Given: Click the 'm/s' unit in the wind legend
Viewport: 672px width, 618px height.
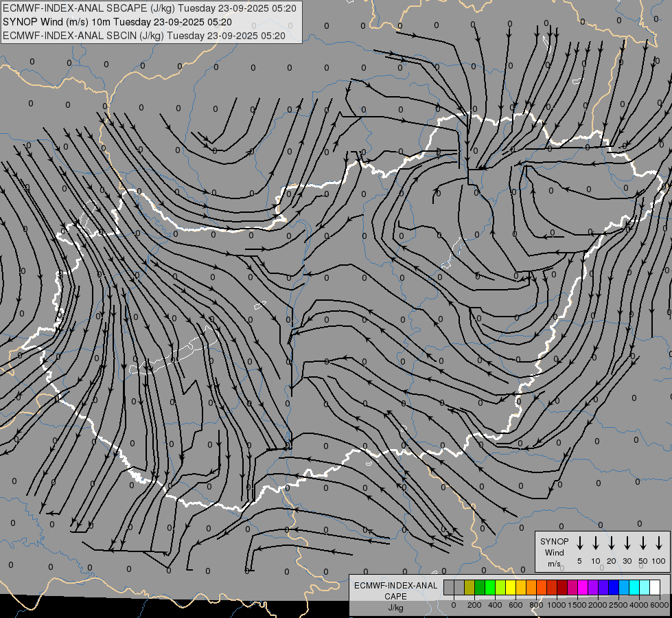Looking at the screenshot, I should [554, 564].
